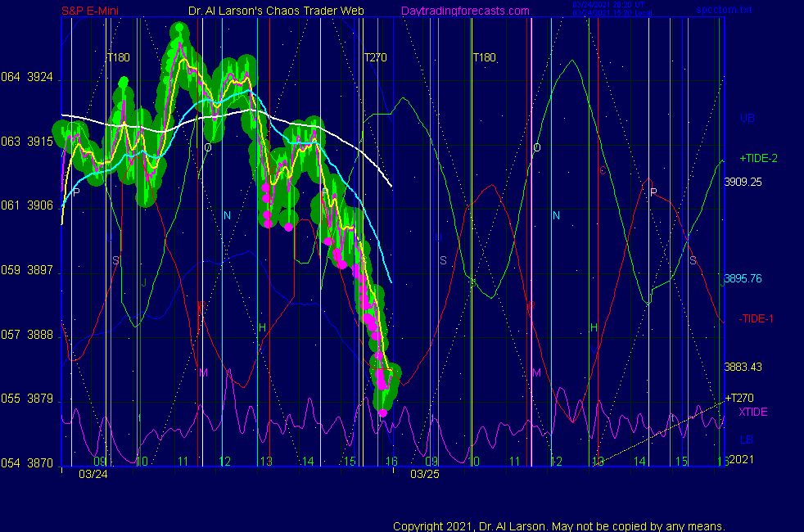The width and height of the screenshot is (804, 532).
Task: Click the '+TIDE-2' legend label
Action: coord(758,158)
